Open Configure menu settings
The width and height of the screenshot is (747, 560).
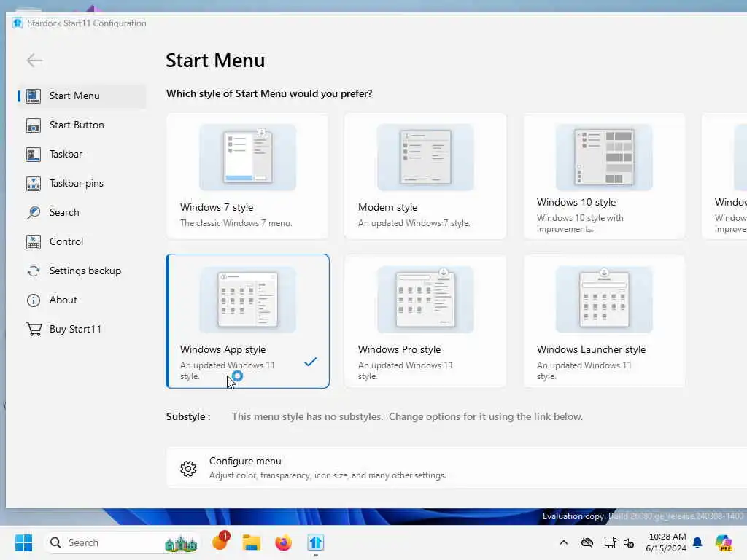click(457, 467)
